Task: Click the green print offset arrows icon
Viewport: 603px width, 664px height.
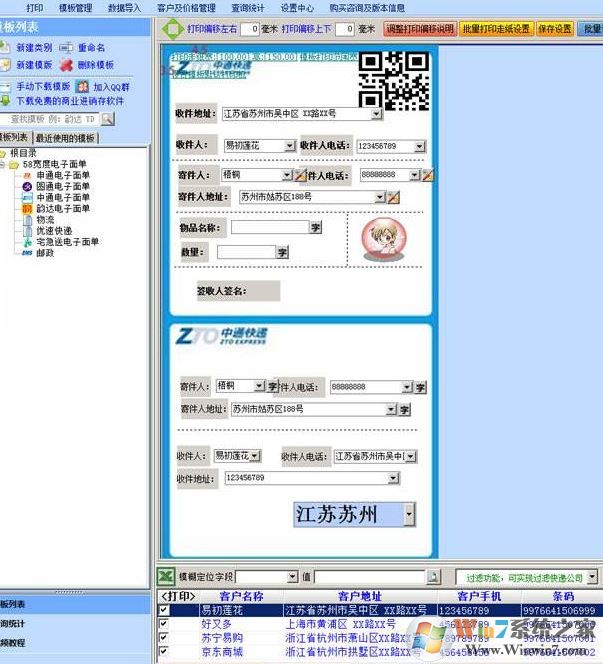Action: click(x=172, y=29)
